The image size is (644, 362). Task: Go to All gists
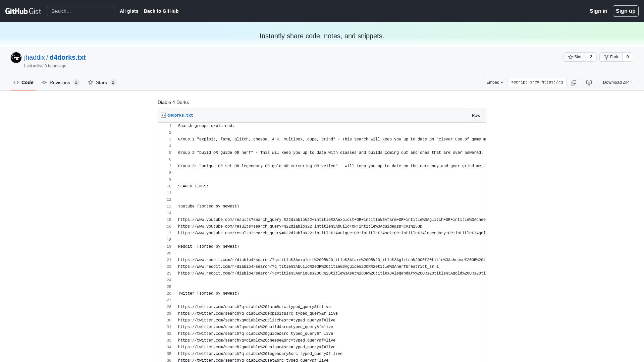129,11
